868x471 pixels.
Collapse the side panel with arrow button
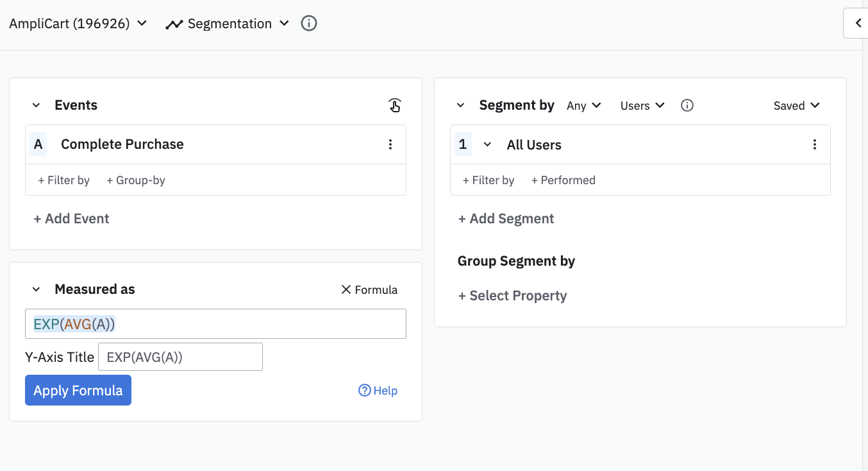tap(858, 24)
